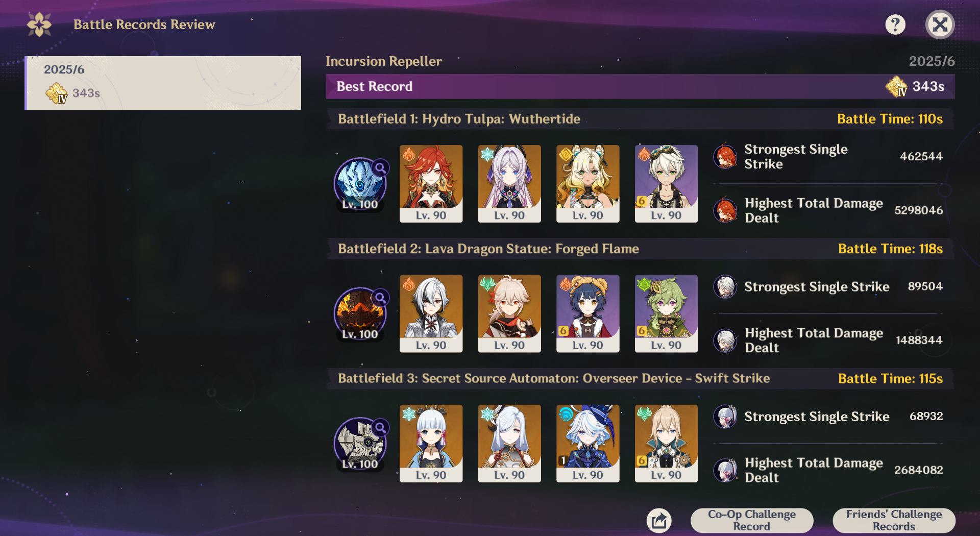The height and width of the screenshot is (536, 980).
Task: Click the Highest Total Damage avatar in Battlefield 3
Action: 725,470
